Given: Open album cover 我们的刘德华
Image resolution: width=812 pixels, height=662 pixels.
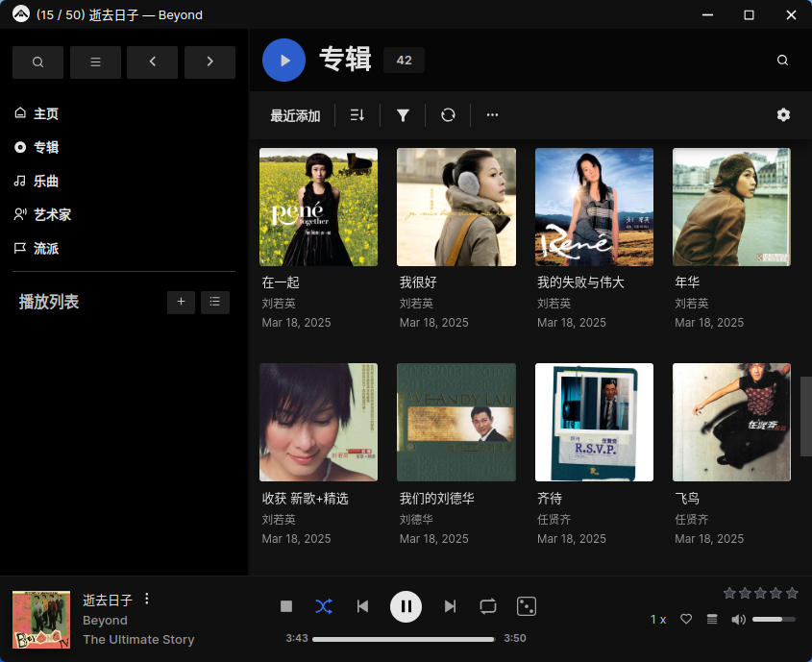Looking at the screenshot, I should point(456,423).
